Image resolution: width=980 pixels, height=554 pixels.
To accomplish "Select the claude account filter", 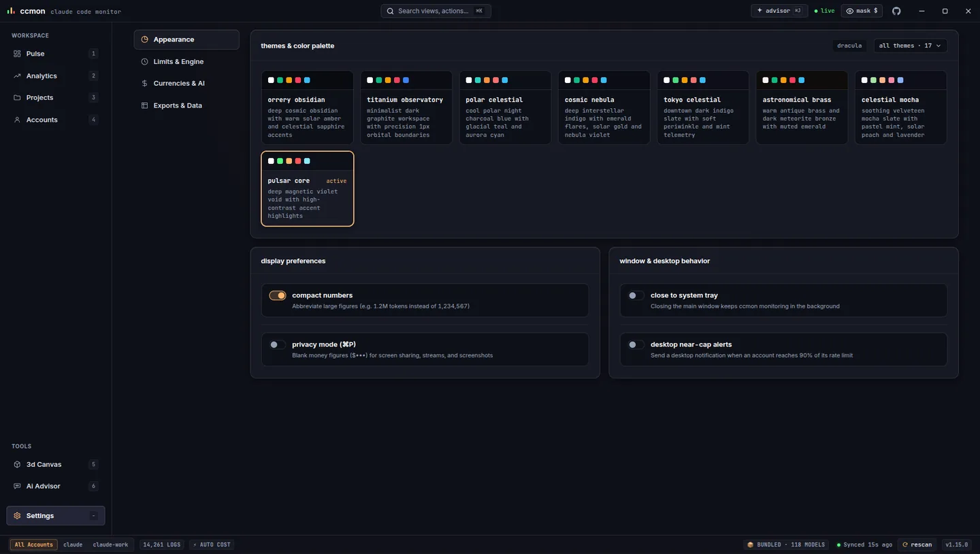I will click(73, 544).
